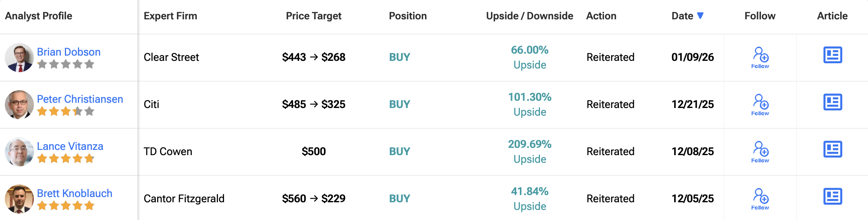Click the Price Target column header
Viewport: 868px width, 220px height.
point(314,16)
